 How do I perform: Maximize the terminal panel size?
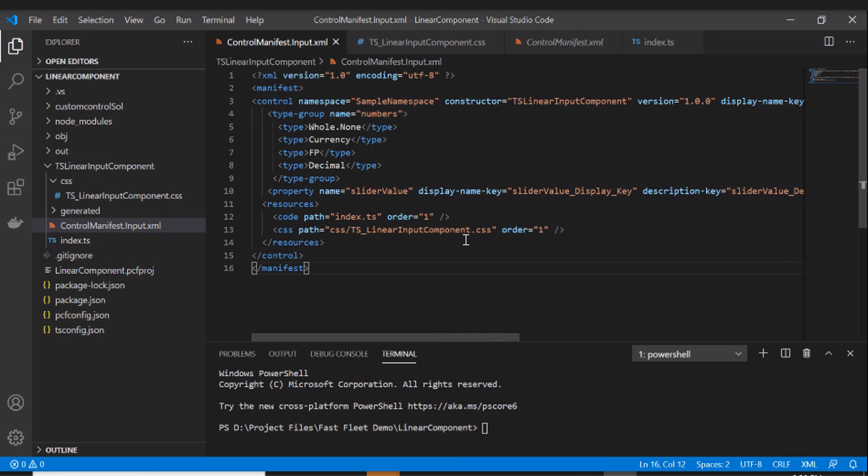coord(828,353)
